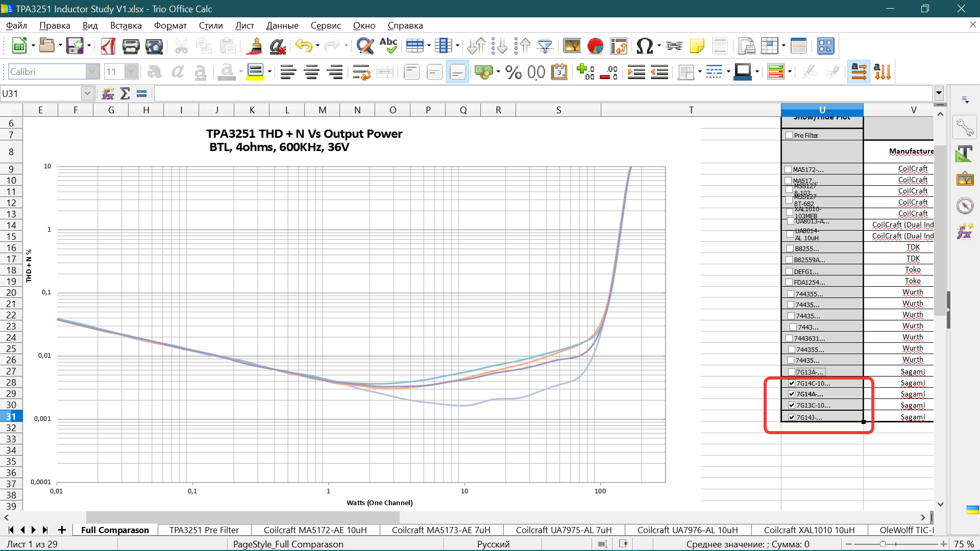Run the Spelling check icon
Image resolution: width=980 pixels, height=551 pixels.
(x=388, y=46)
